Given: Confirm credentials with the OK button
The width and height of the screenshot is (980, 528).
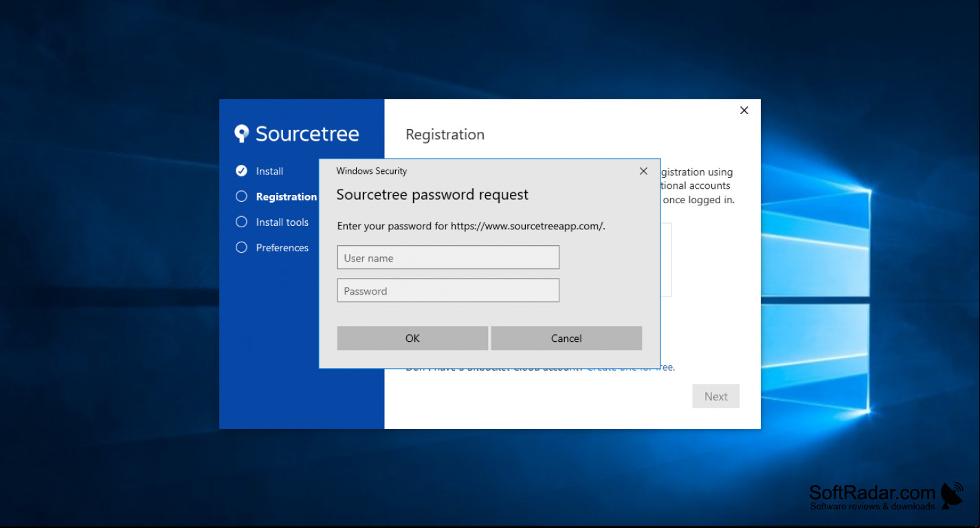Looking at the screenshot, I should (412, 338).
